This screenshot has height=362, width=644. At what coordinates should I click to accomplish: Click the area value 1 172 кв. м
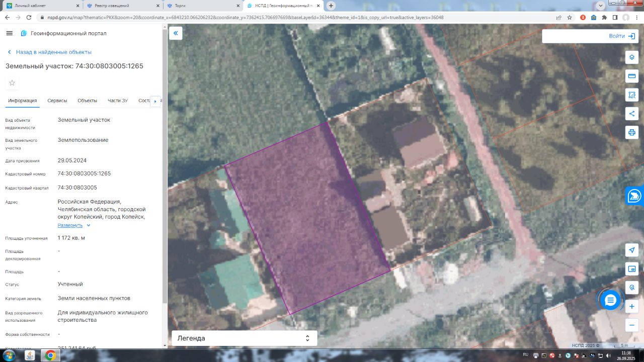click(x=71, y=238)
